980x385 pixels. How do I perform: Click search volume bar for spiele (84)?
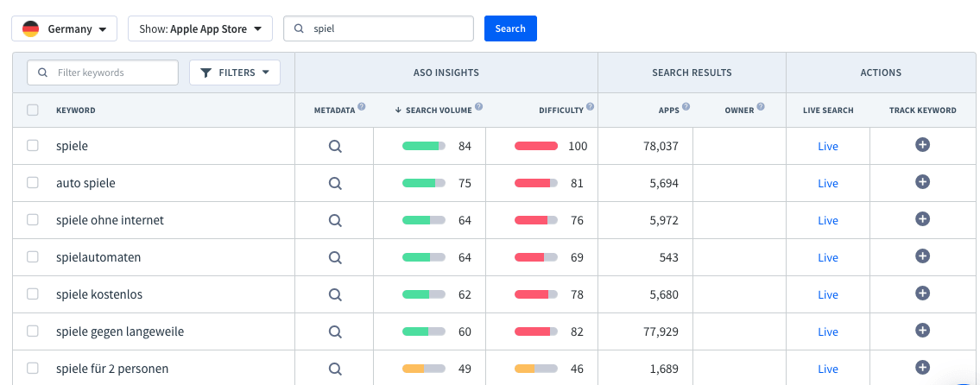point(424,146)
